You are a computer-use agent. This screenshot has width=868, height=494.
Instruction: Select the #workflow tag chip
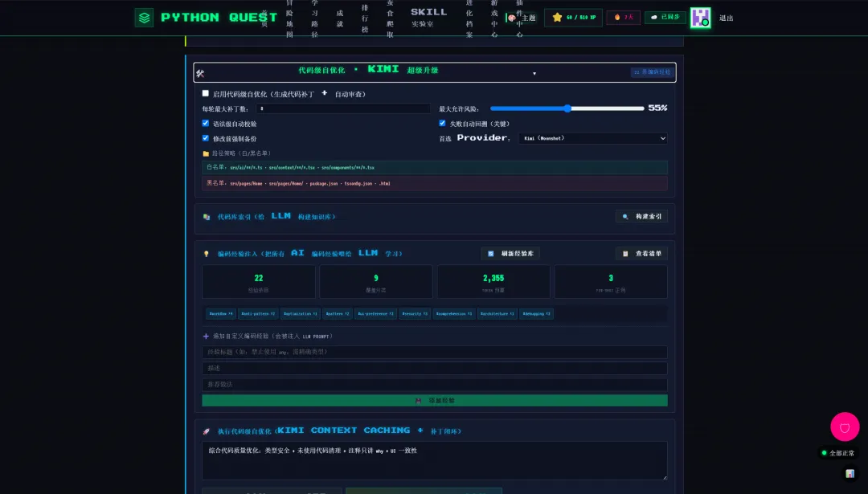[x=221, y=313]
